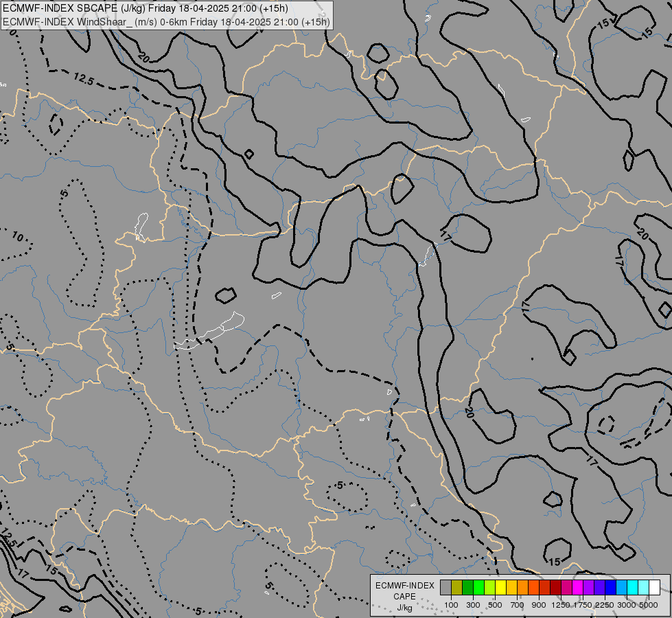This screenshot has height=618, width=672.
Task: Select the dark red swatch left of 1250
Action: click(556, 587)
